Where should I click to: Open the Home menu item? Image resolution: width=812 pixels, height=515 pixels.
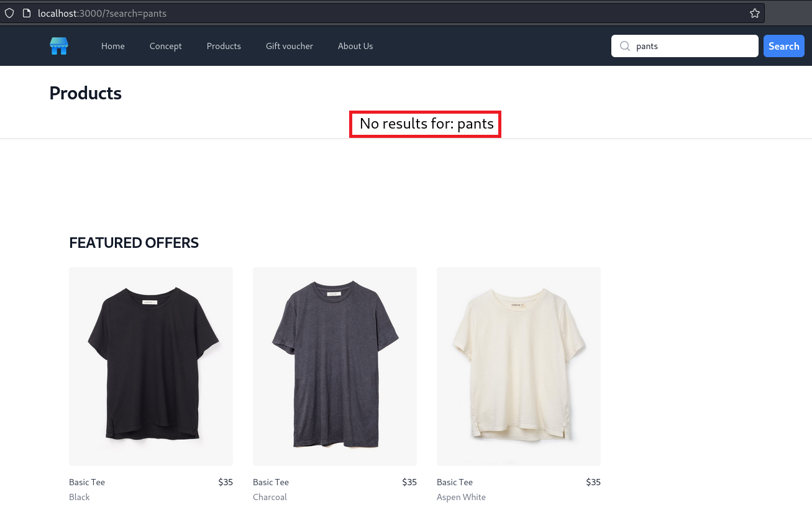click(113, 46)
